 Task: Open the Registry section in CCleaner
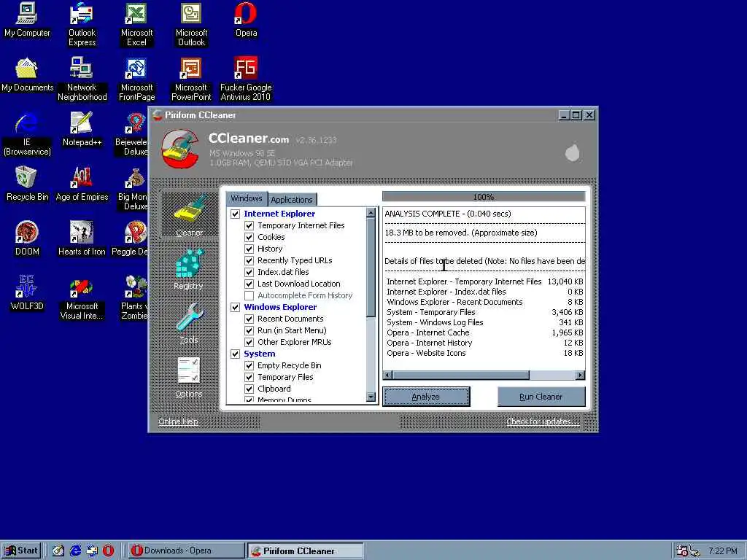(189, 270)
